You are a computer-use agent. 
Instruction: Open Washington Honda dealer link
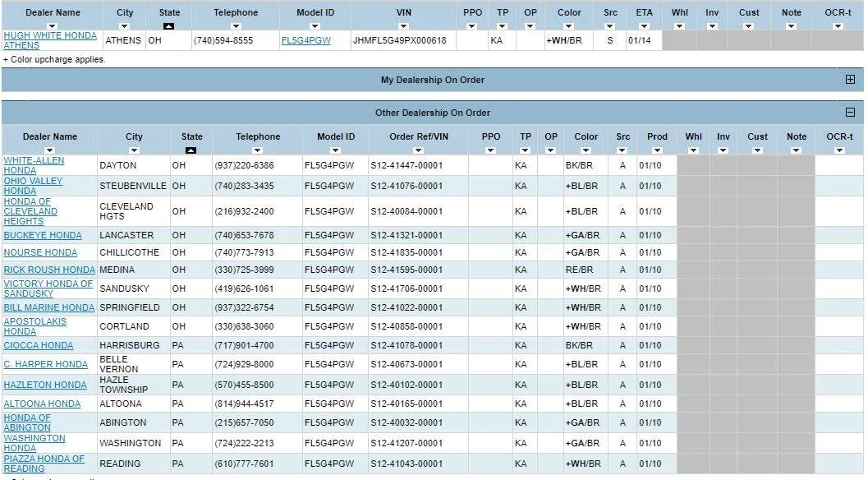tap(34, 443)
